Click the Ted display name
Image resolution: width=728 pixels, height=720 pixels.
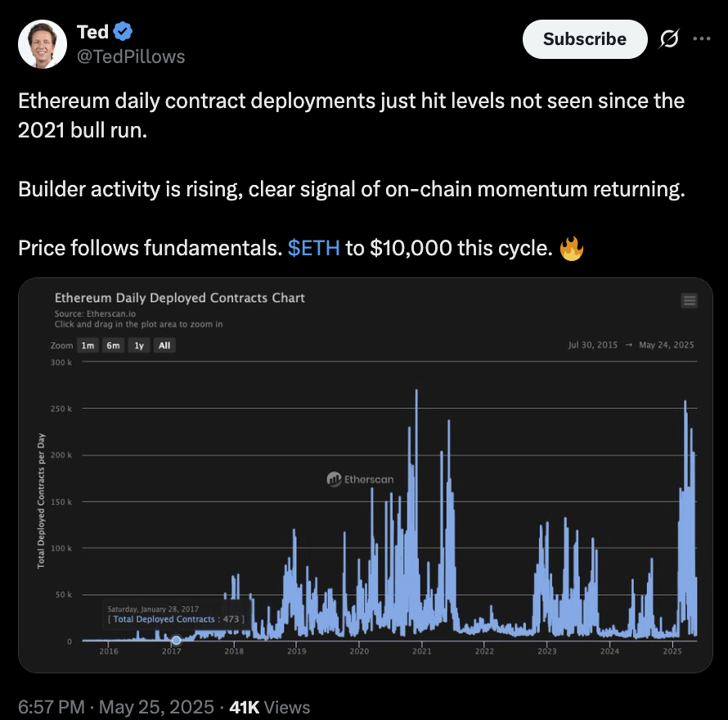tap(92, 32)
